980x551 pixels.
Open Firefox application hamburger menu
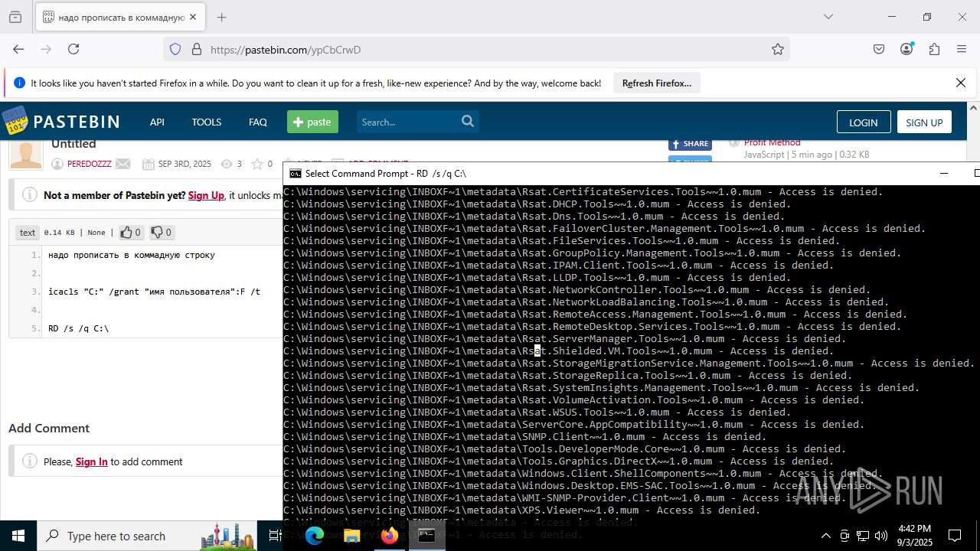pos(962,49)
